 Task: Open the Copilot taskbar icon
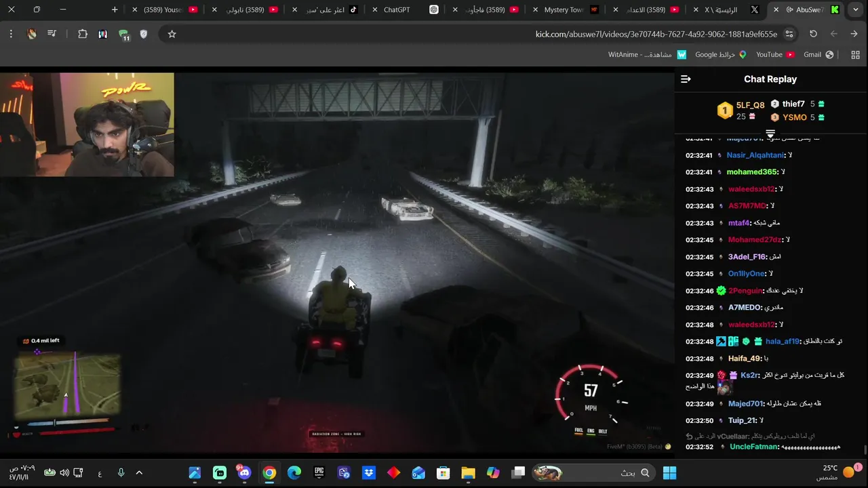tap(493, 472)
